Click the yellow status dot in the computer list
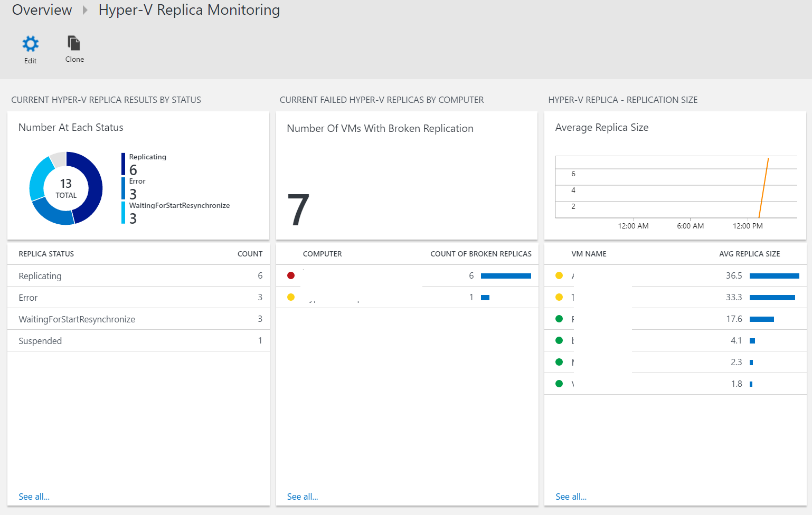The image size is (812, 515). 291,297
